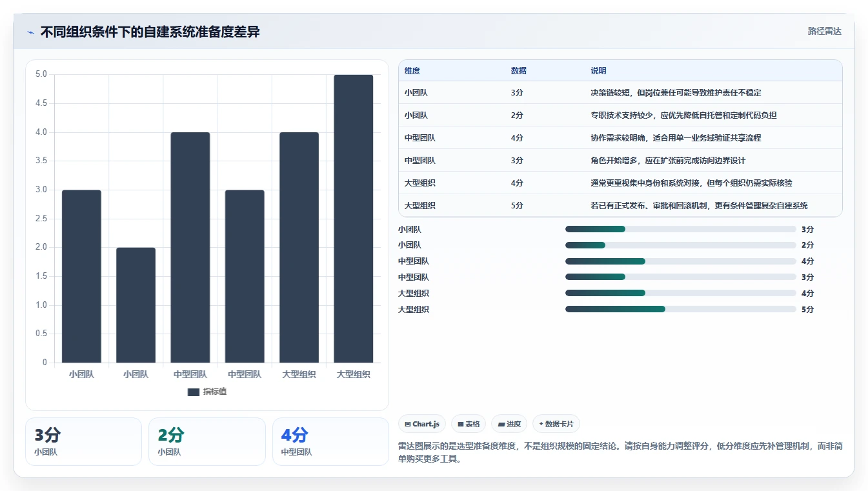The image size is (868, 491).
Task: Click the 路径雷达 label in the header
Action: pos(824,31)
